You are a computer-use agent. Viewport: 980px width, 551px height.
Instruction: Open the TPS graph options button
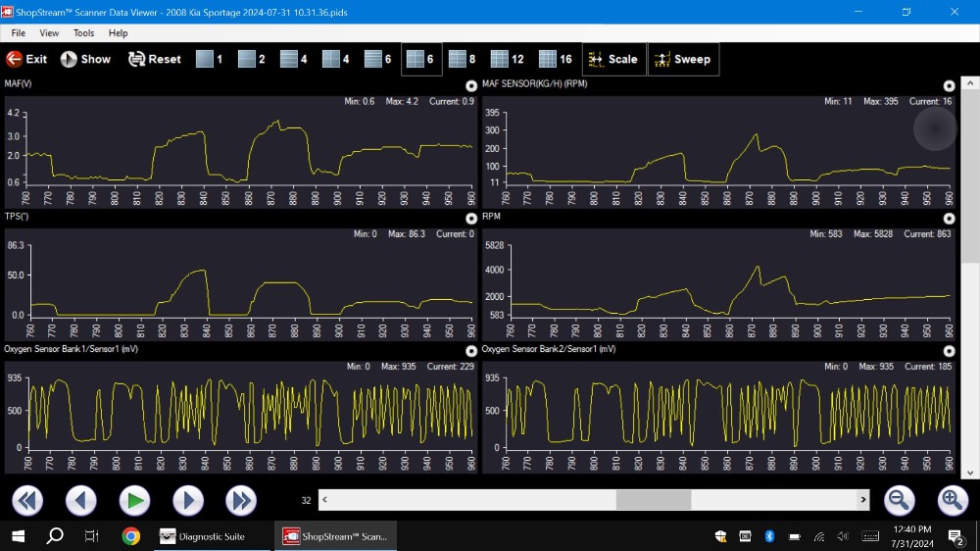(x=471, y=219)
